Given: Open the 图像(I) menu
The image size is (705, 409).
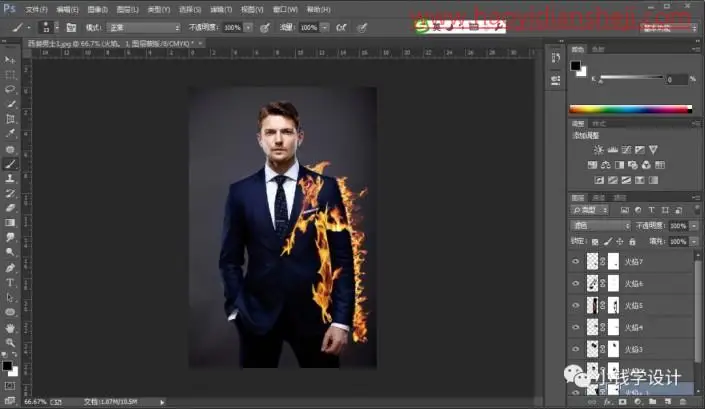Looking at the screenshot, I should (97, 9).
